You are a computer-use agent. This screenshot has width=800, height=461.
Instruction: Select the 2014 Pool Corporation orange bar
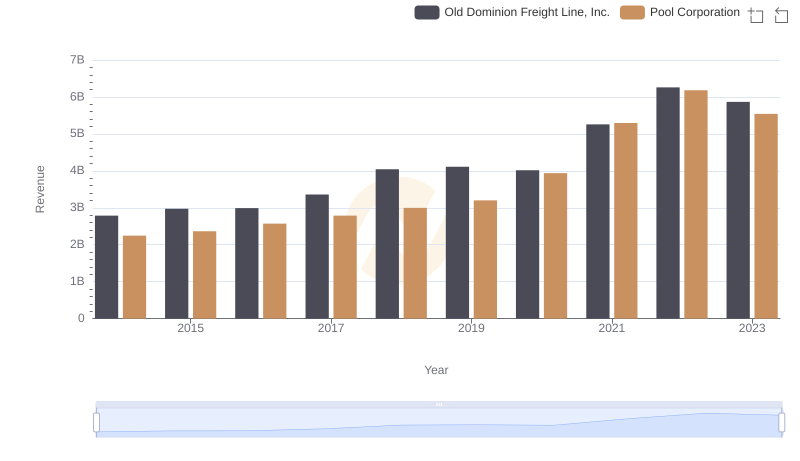click(x=135, y=277)
